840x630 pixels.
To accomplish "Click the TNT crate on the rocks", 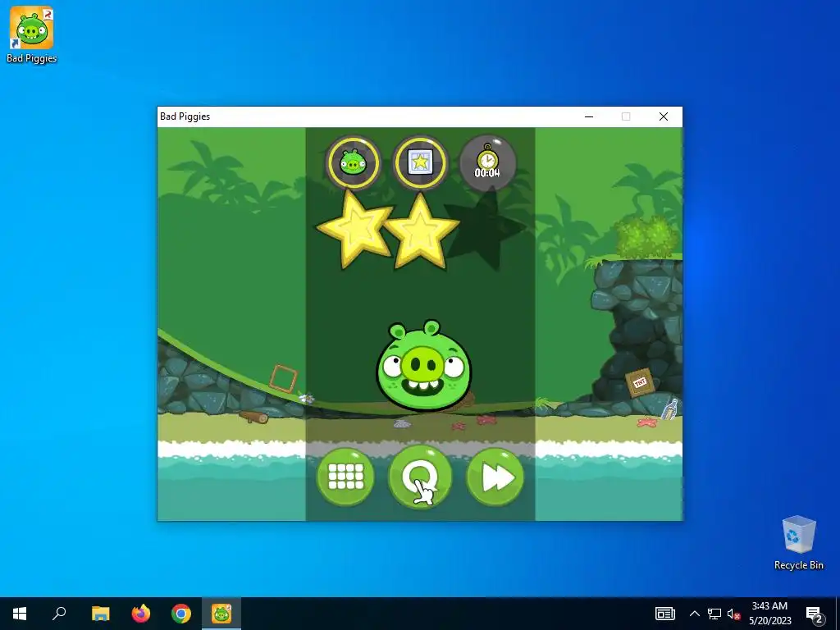I will (640, 382).
